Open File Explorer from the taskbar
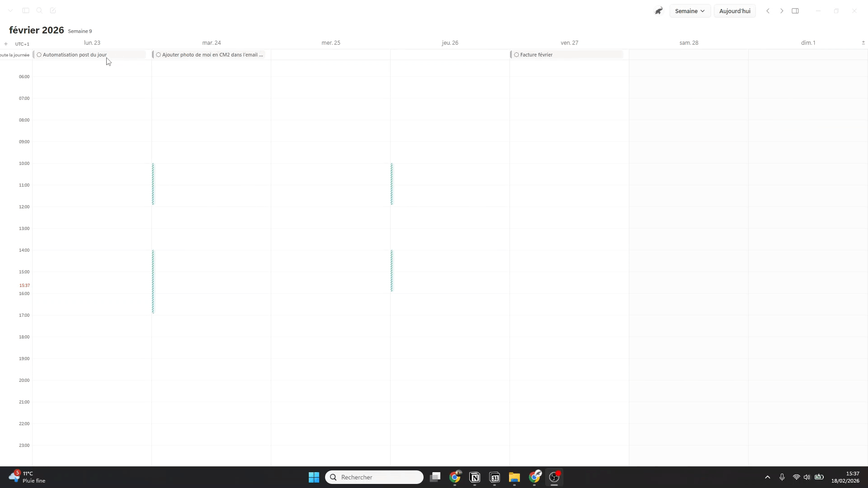Viewport: 868px width, 488px height. click(x=514, y=478)
